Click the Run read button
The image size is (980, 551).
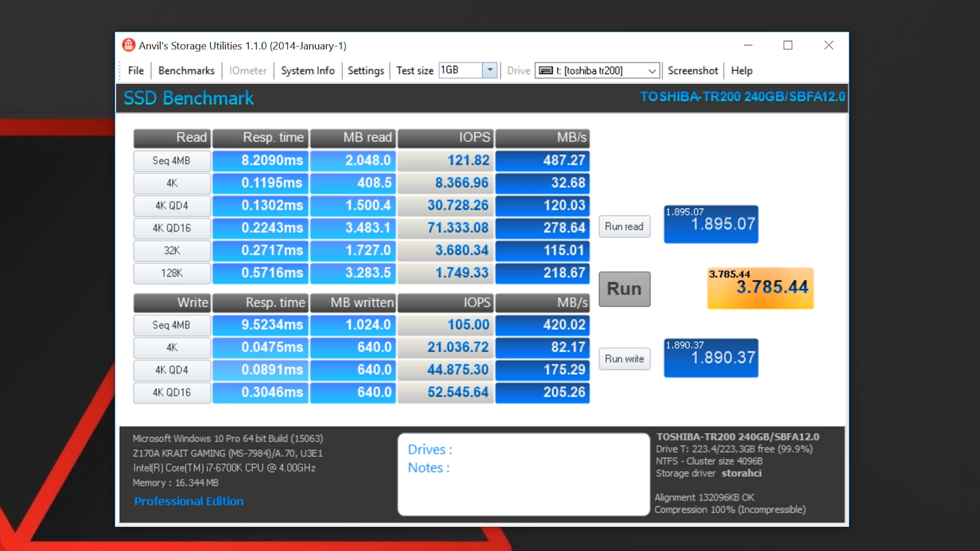[x=624, y=227]
